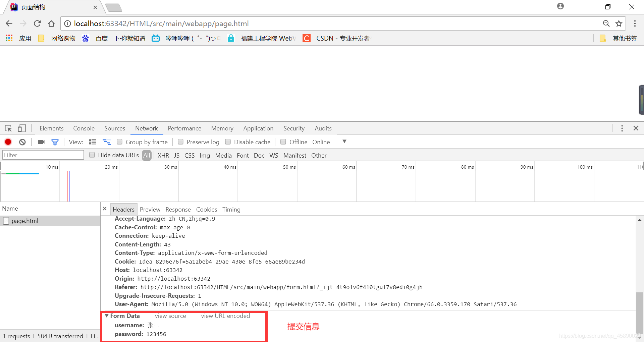Close the DevTools panel
This screenshot has width=644, height=342.
pyautogui.click(x=636, y=128)
